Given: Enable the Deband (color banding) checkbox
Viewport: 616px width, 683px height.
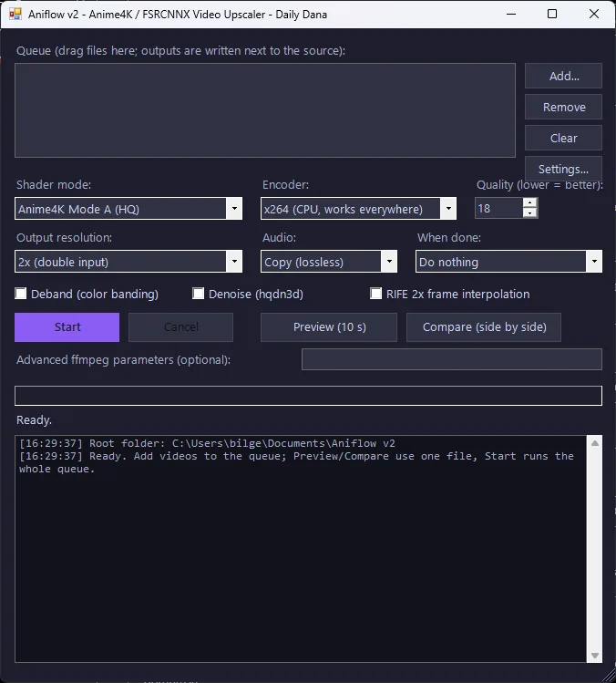Looking at the screenshot, I should (20, 294).
